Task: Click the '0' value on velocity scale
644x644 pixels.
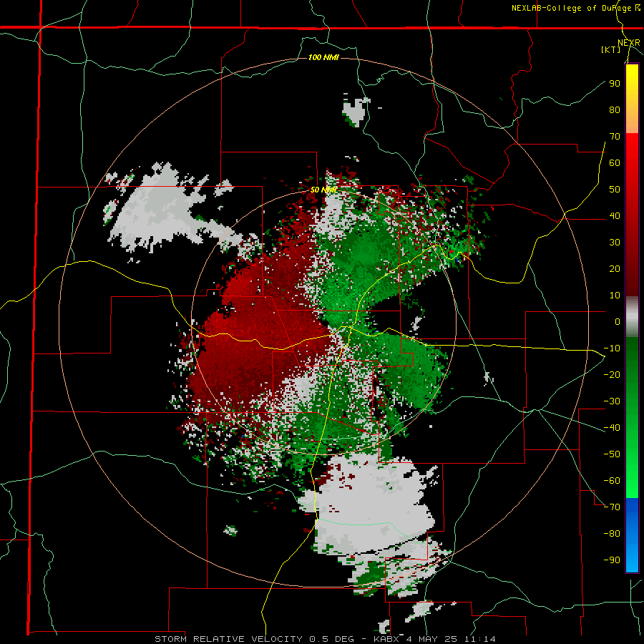Action: (618, 322)
